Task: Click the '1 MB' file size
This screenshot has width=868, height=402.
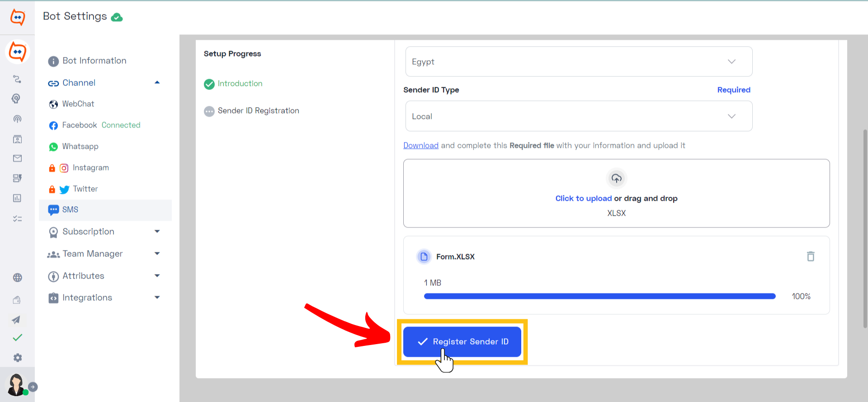Action: pos(432,283)
